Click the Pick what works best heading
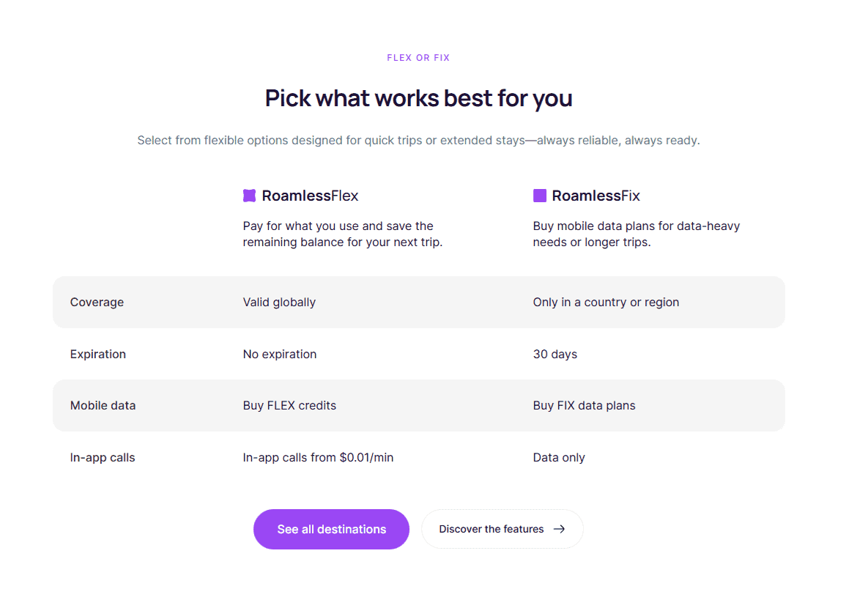The height and width of the screenshot is (589, 868). click(418, 98)
